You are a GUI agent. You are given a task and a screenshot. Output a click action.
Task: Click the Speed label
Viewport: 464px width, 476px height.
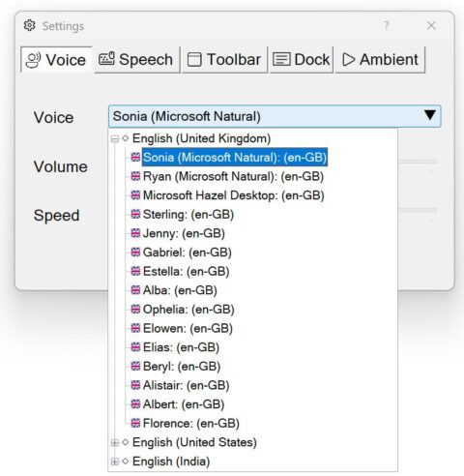56,216
